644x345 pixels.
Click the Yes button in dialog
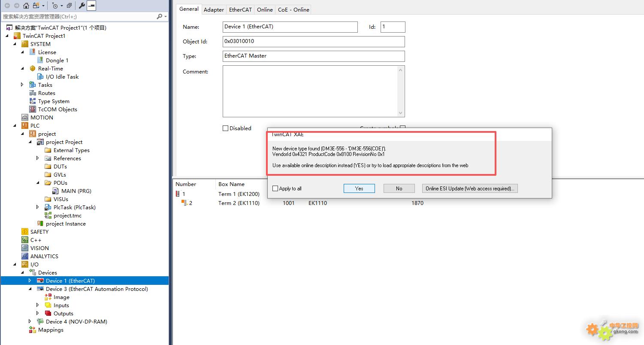[359, 189]
